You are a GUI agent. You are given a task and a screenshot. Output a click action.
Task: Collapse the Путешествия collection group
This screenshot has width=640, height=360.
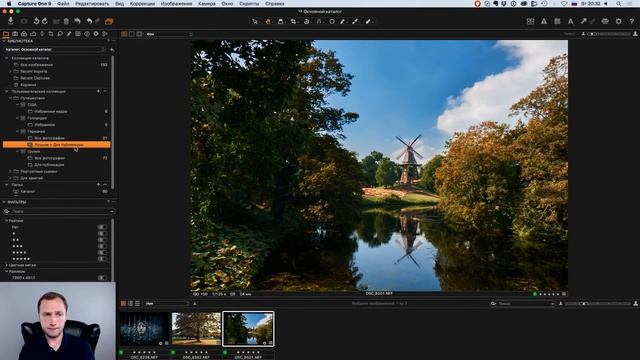[11, 98]
